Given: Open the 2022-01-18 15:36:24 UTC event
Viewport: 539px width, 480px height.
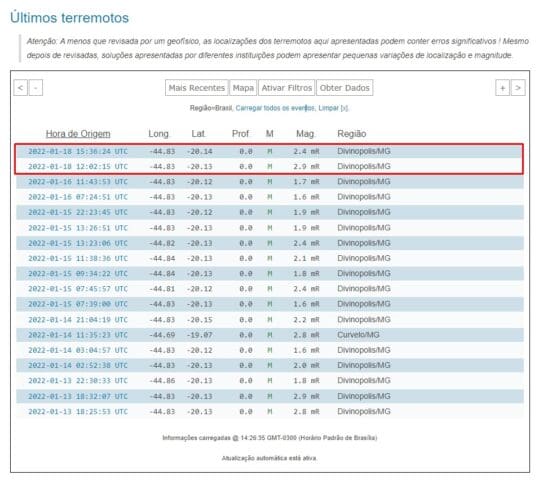Looking at the screenshot, I should (x=78, y=151).
